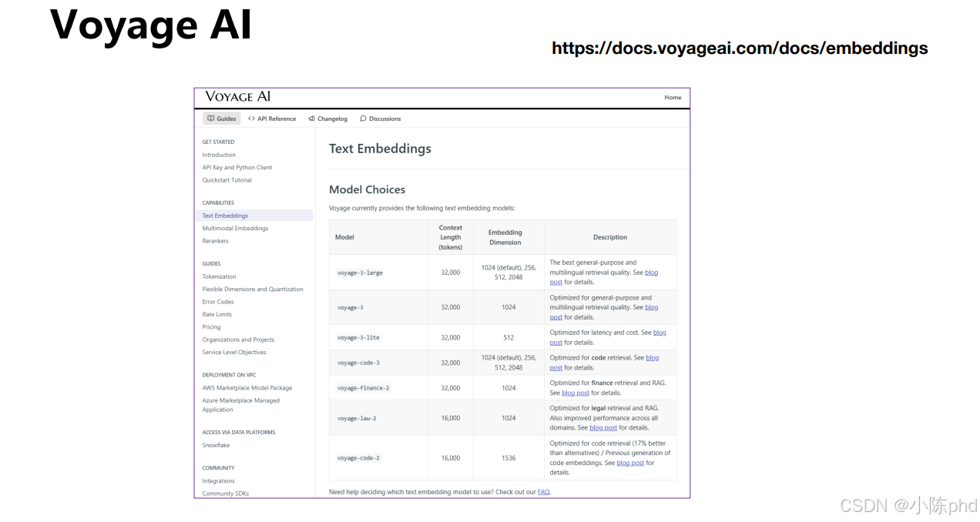This screenshot has width=980, height=522.
Task: Click the 512 dimension cell for voyage-3-lite
Action: pos(508,337)
